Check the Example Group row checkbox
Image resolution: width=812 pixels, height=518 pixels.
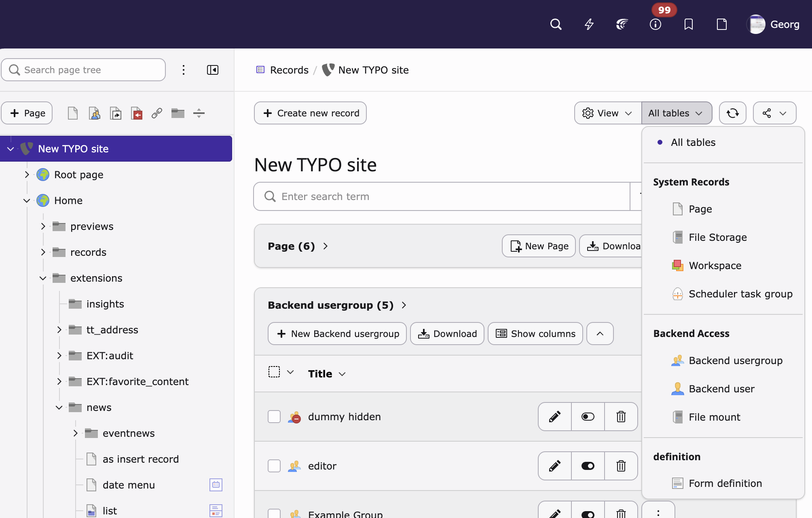274,513
